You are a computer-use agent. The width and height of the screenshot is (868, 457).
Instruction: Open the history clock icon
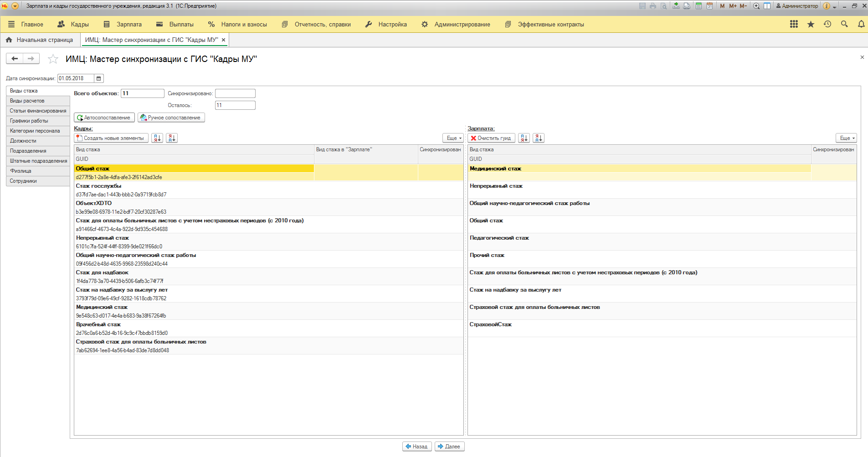click(827, 24)
